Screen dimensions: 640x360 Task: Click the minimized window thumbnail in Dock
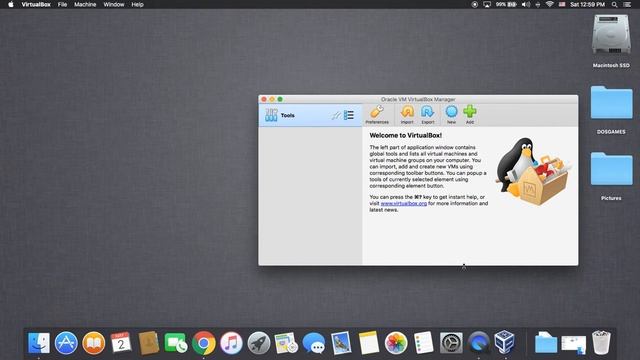pyautogui.click(x=573, y=344)
